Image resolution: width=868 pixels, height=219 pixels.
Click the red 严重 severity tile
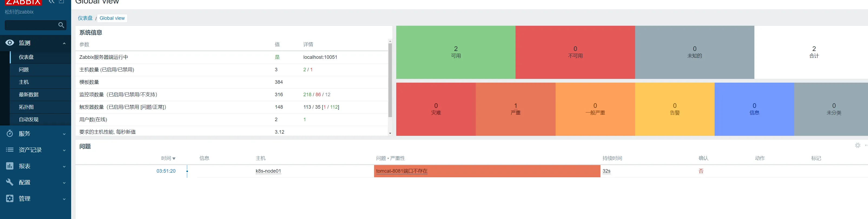(515, 109)
